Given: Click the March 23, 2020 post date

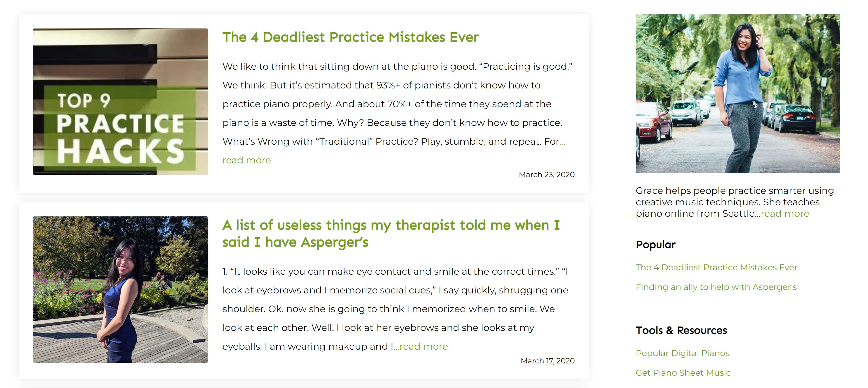Looking at the screenshot, I should pos(546,175).
